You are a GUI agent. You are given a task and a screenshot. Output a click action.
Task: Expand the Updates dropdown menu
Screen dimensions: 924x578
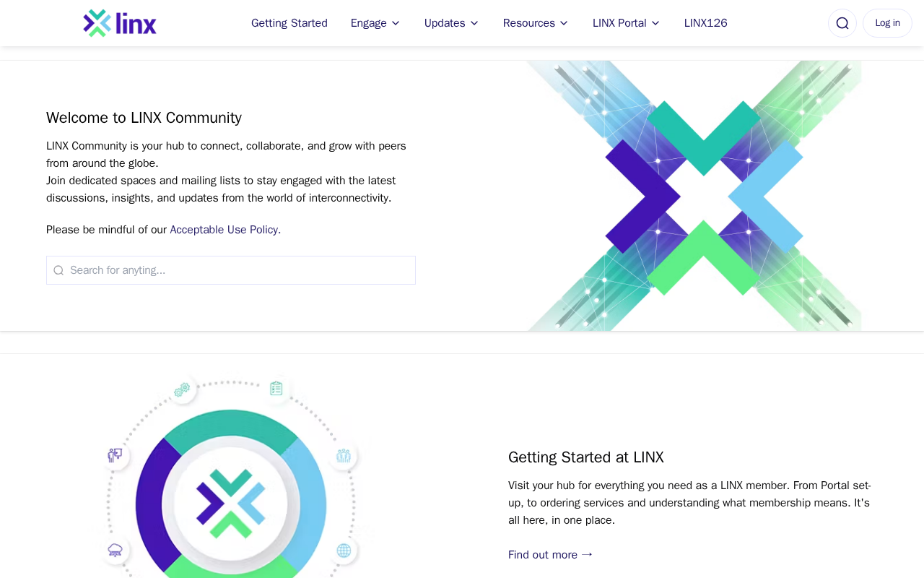coord(452,23)
